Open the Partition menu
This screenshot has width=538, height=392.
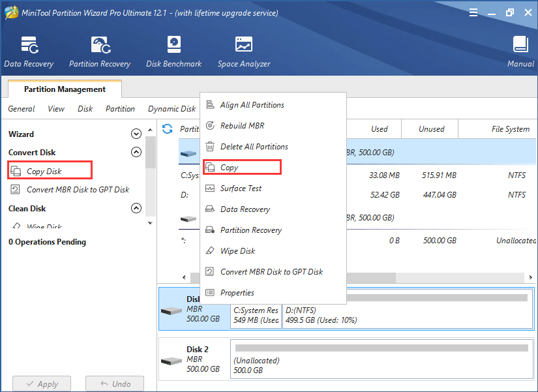120,109
